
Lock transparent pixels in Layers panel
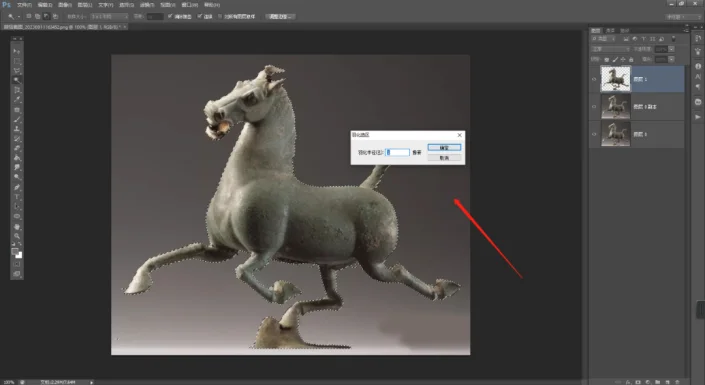pyautogui.click(x=607, y=59)
